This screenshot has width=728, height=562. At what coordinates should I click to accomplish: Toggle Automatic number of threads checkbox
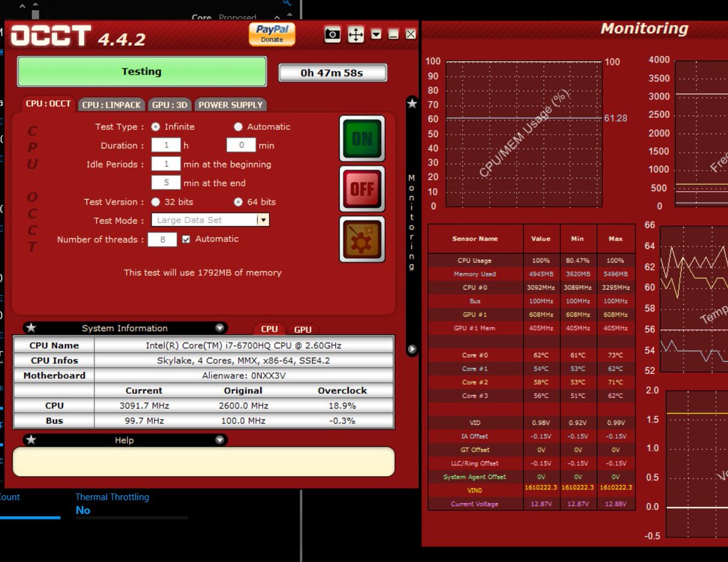[186, 239]
